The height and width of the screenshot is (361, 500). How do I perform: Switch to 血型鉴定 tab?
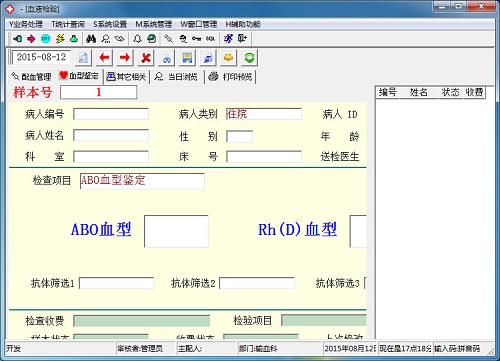[x=79, y=76]
